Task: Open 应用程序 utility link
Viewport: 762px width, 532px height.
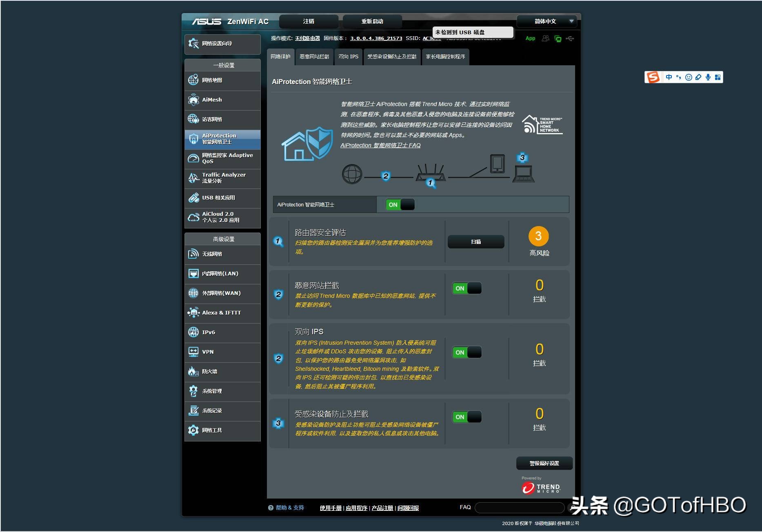Action: click(x=356, y=508)
